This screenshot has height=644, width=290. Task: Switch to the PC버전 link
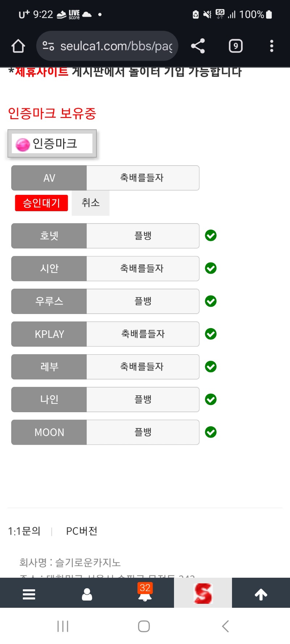pos(82,531)
